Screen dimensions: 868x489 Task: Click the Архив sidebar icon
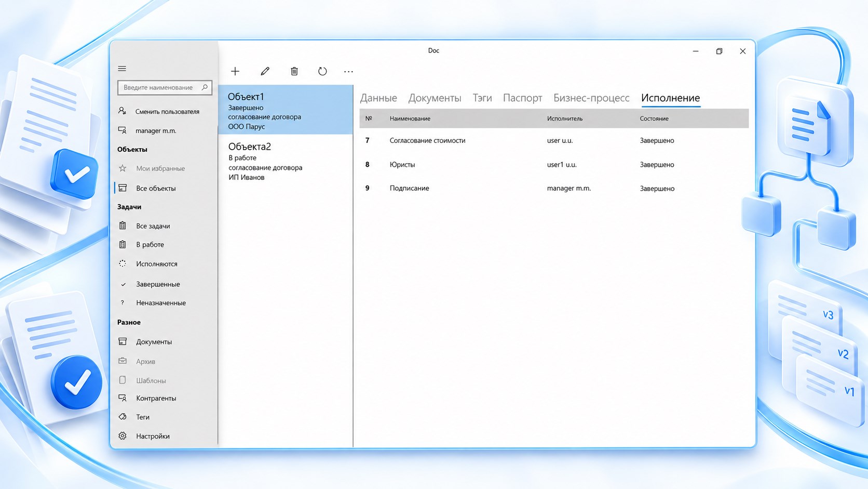[123, 361]
